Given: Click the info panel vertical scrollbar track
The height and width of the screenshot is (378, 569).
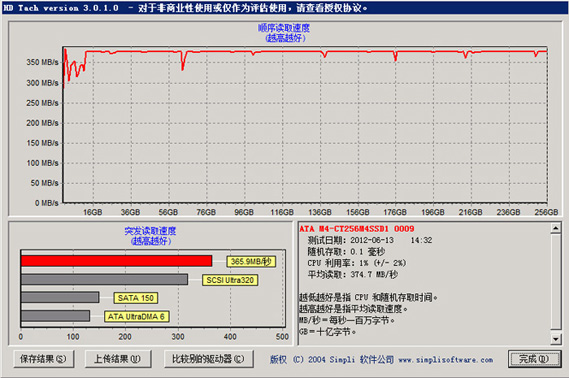Looking at the screenshot, I should pos(556,283).
